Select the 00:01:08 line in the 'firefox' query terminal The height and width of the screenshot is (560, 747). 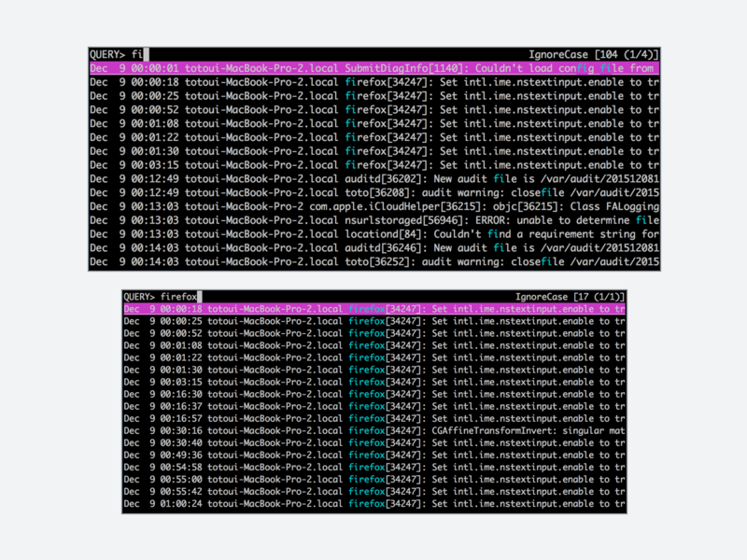point(374,345)
